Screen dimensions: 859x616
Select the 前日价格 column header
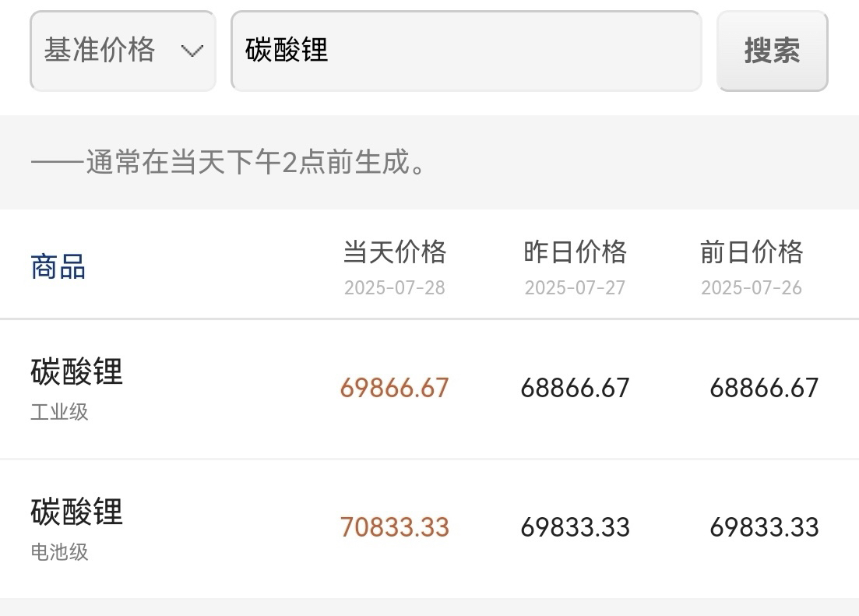point(752,252)
